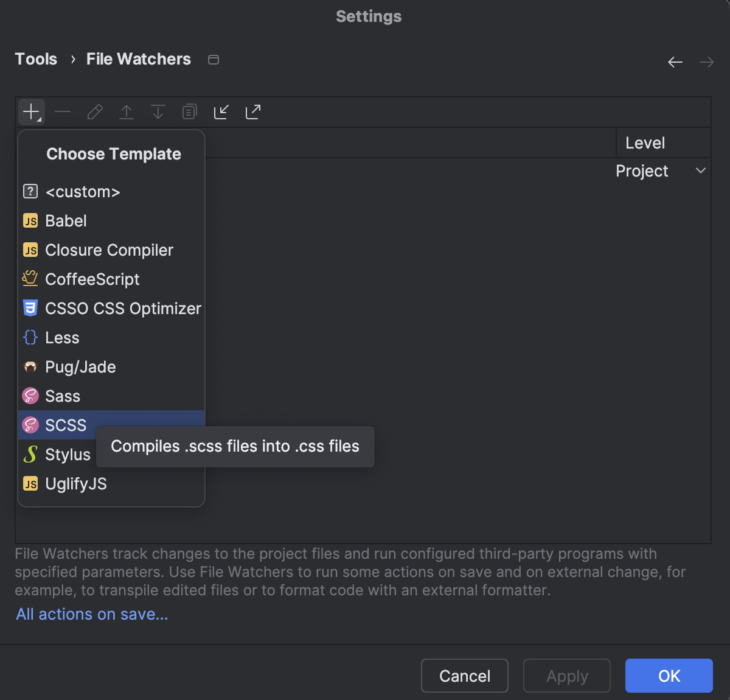The width and height of the screenshot is (730, 700).
Task: Remove selected watcher using the minus icon
Action: [63, 111]
